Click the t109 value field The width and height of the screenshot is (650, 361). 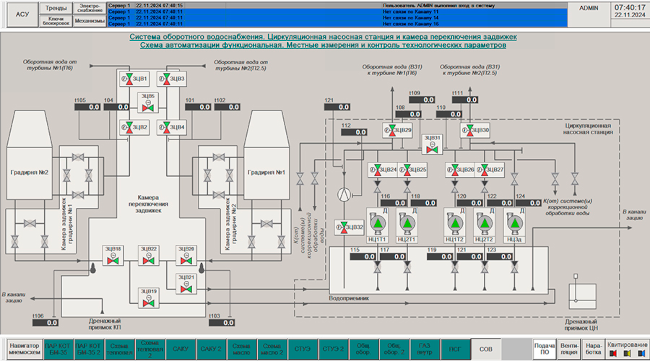point(422,100)
